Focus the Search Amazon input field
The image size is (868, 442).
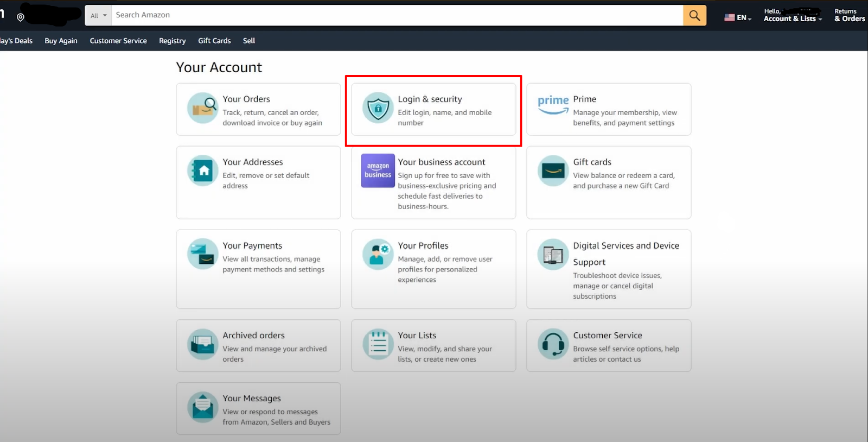point(397,15)
